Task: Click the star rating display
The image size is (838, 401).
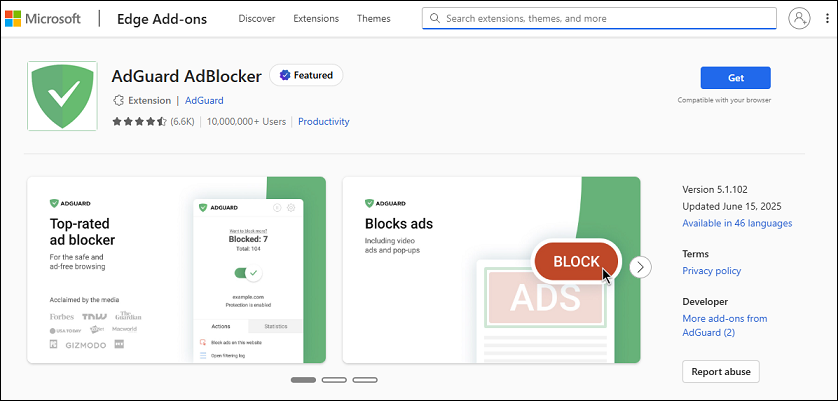Action: [x=139, y=121]
